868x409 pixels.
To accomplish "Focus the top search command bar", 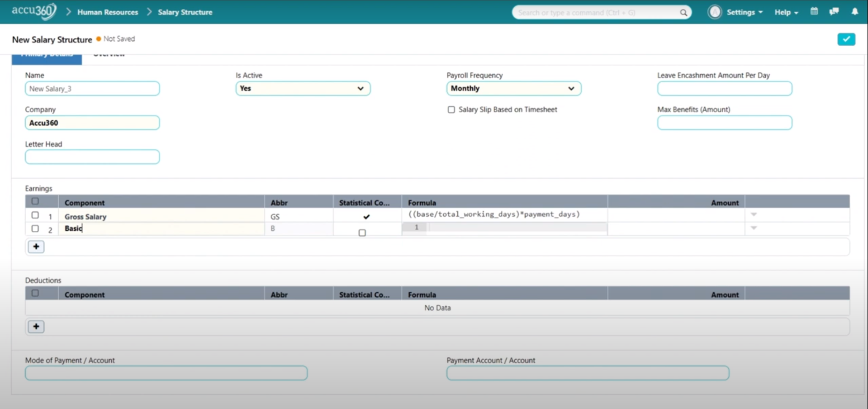I will pos(602,12).
